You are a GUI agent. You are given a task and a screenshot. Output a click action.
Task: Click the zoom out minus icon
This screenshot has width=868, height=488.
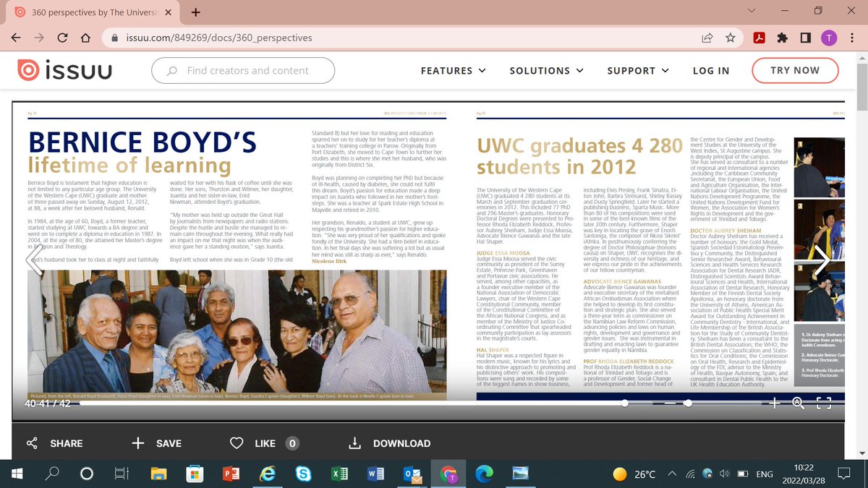[670, 403]
